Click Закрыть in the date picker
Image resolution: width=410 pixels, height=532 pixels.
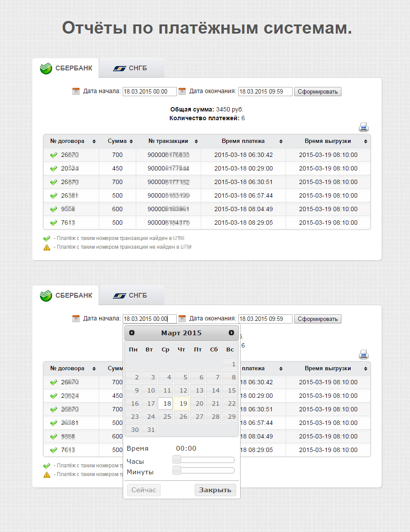tap(215, 490)
